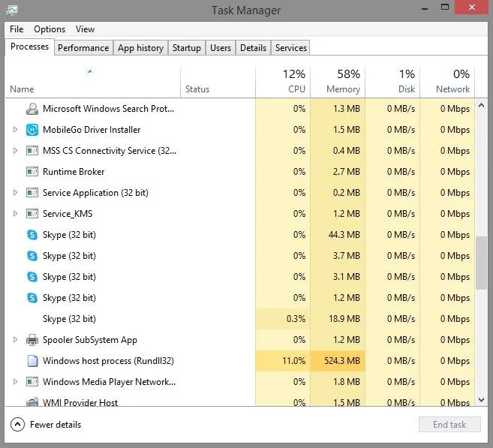Viewport: 493px width, 448px height.
Task: Click the Service Application (32 bit) icon
Action: [x=32, y=193]
